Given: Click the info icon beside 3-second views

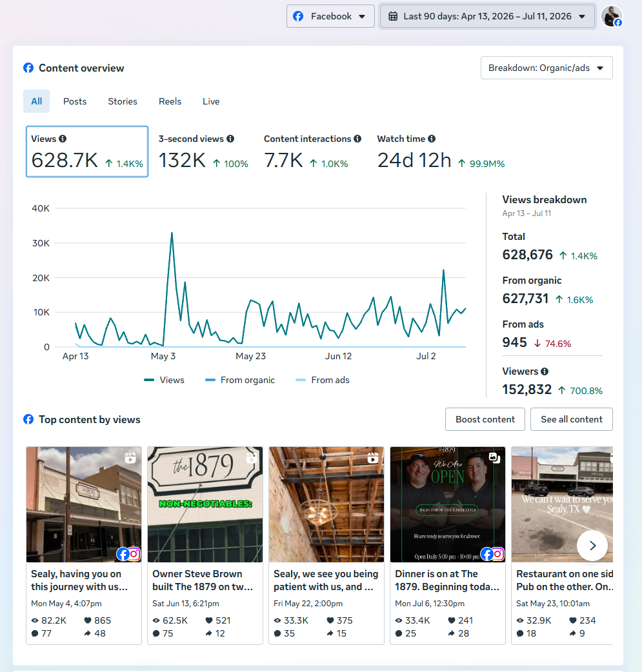Looking at the screenshot, I should click(230, 139).
